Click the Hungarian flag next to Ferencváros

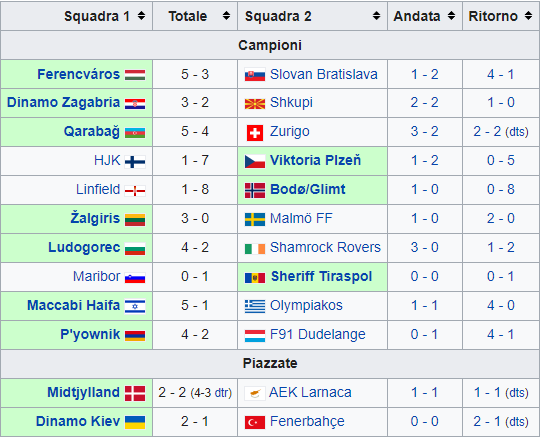(135, 75)
